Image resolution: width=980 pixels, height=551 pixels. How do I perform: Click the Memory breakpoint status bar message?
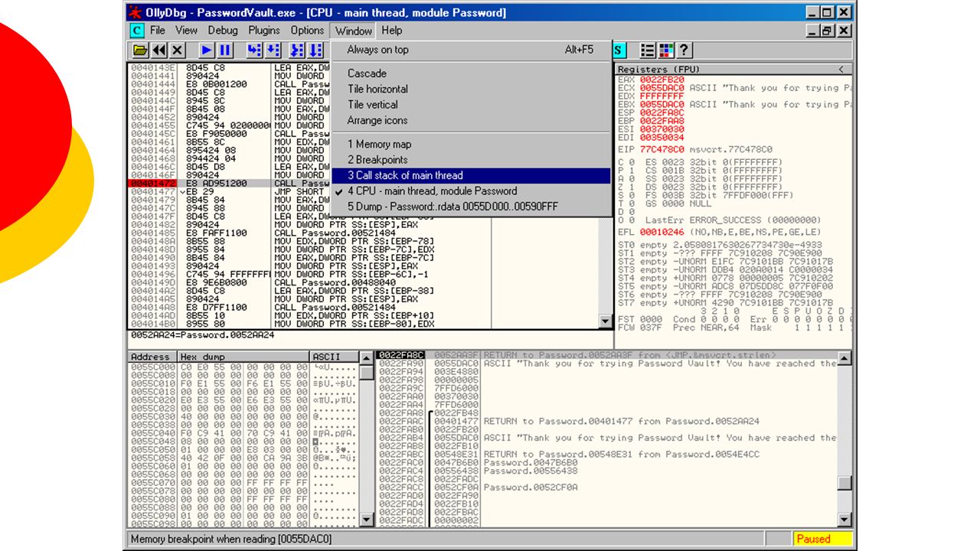point(231,539)
